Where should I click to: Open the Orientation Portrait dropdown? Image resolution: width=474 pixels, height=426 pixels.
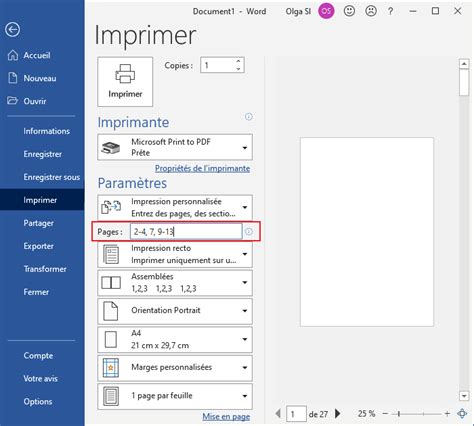click(175, 311)
